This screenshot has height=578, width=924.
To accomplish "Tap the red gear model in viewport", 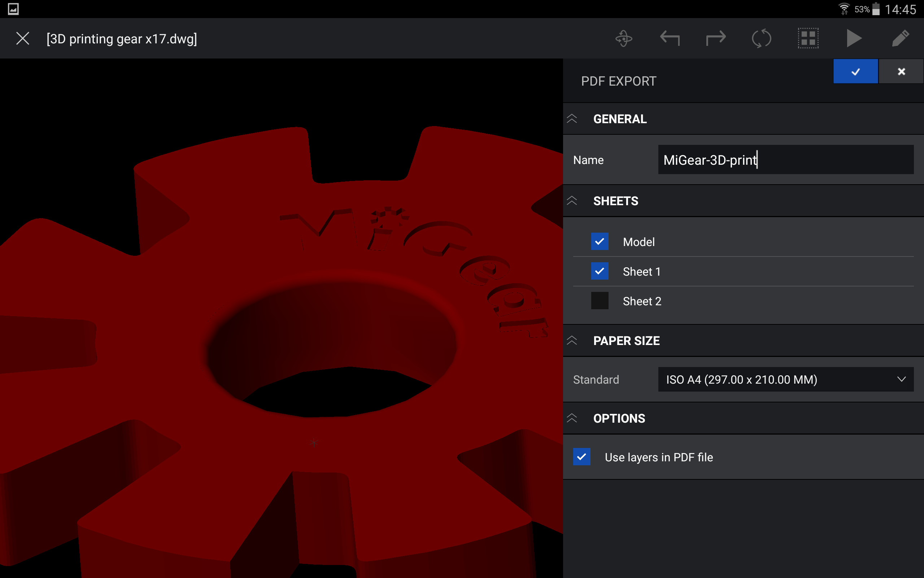I will coord(282,352).
